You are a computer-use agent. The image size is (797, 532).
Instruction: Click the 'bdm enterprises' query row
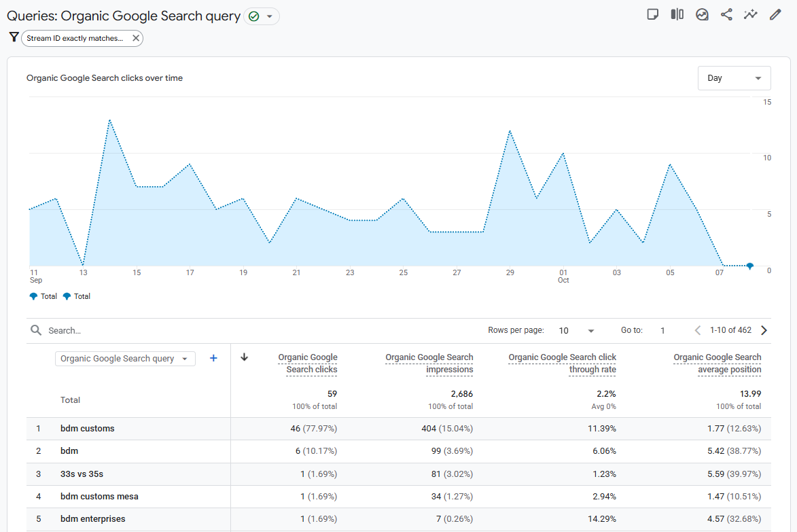coord(398,519)
